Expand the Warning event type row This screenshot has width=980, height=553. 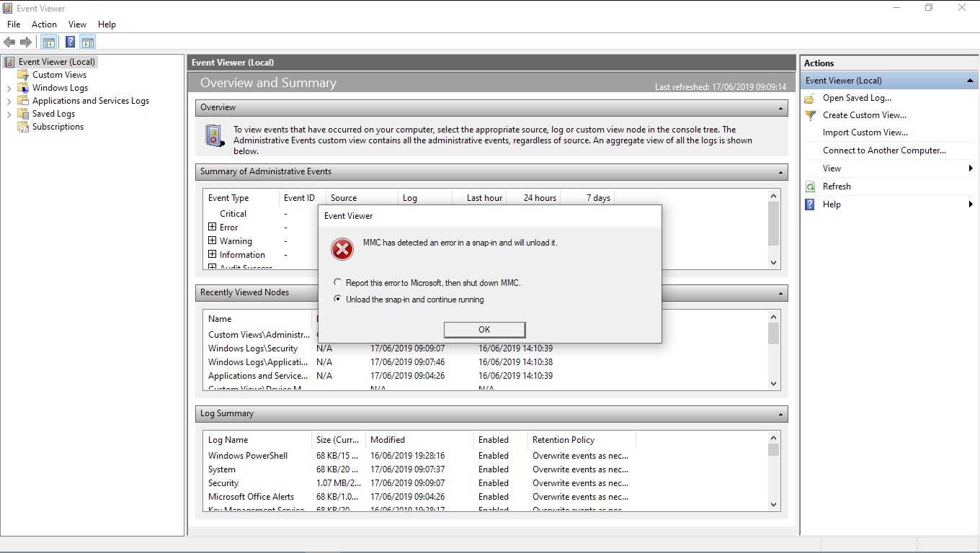[x=213, y=240]
